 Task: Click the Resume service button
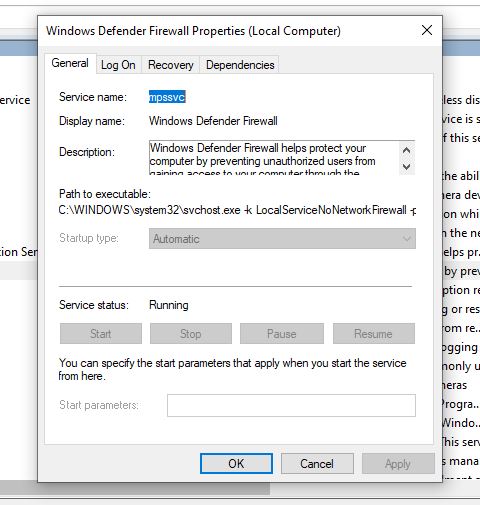tap(374, 333)
